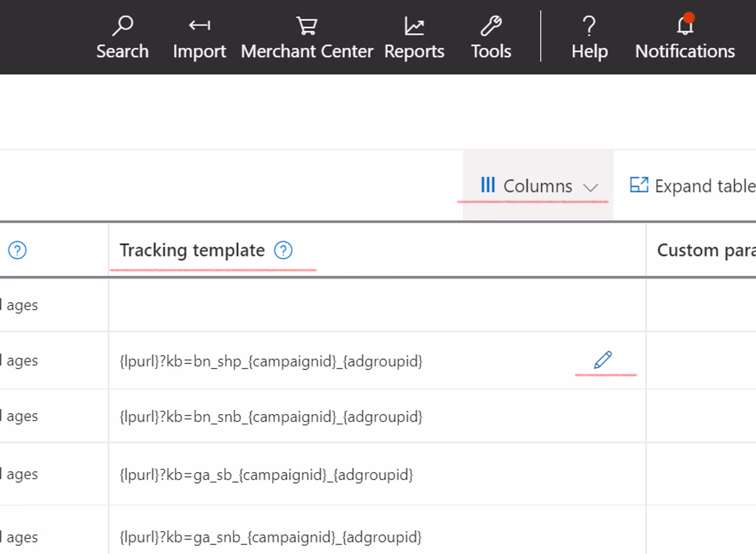Click the Expand table text link

[705, 186]
